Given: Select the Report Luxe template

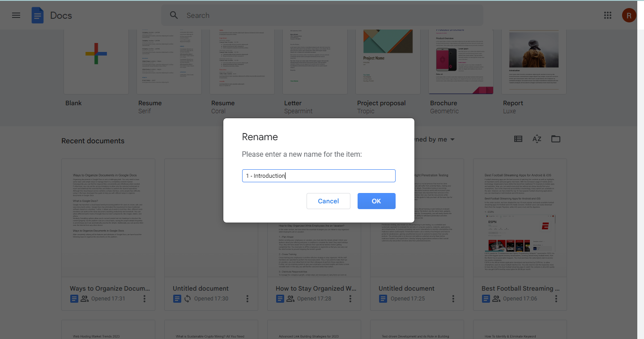Looking at the screenshot, I should (534, 62).
